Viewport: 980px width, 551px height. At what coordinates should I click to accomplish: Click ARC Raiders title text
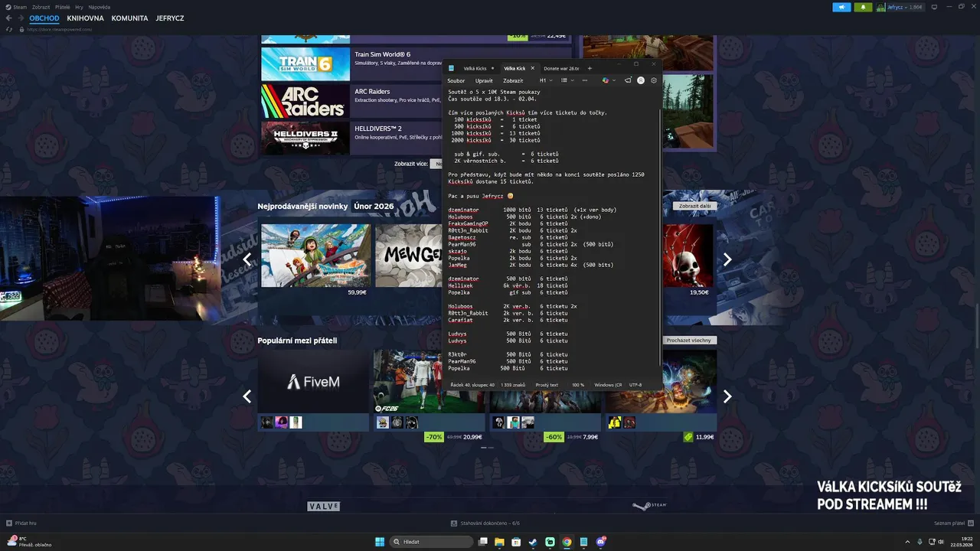[x=372, y=91]
